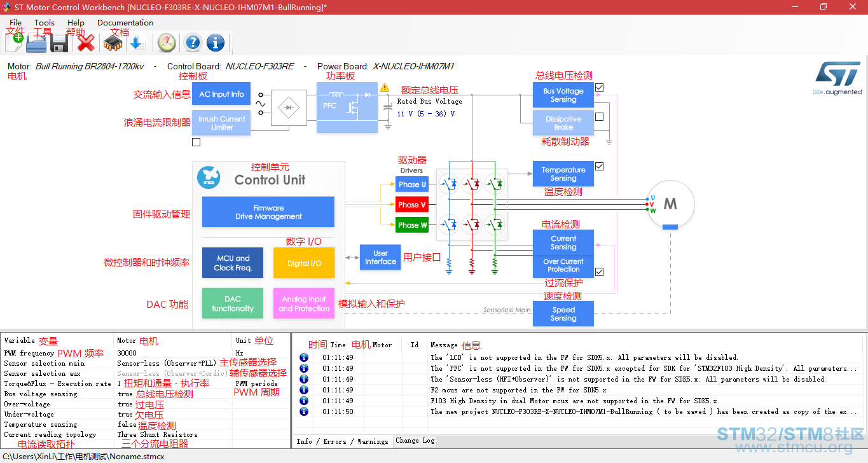Open Temperature Sensing settings
The image size is (868, 463).
point(563,174)
